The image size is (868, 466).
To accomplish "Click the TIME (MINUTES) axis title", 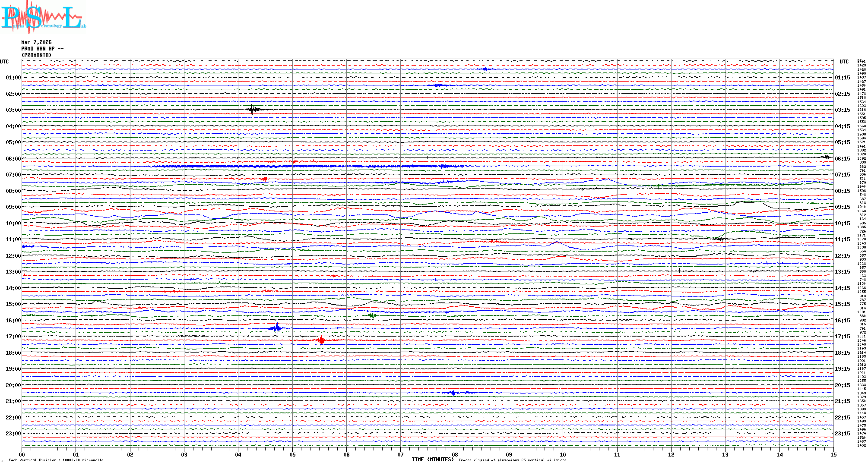I will click(433, 460).
